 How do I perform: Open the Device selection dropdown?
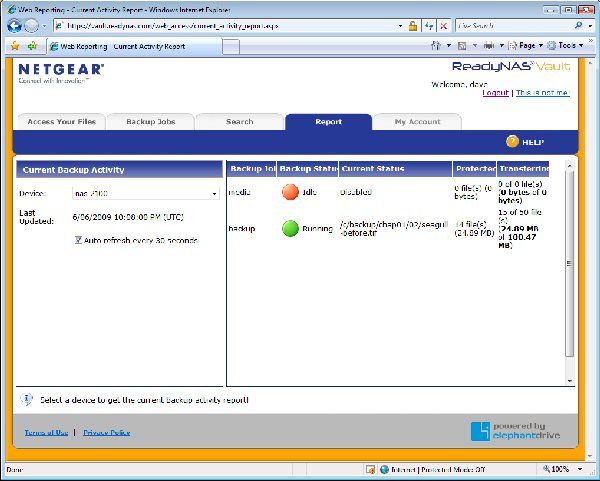[x=146, y=194]
